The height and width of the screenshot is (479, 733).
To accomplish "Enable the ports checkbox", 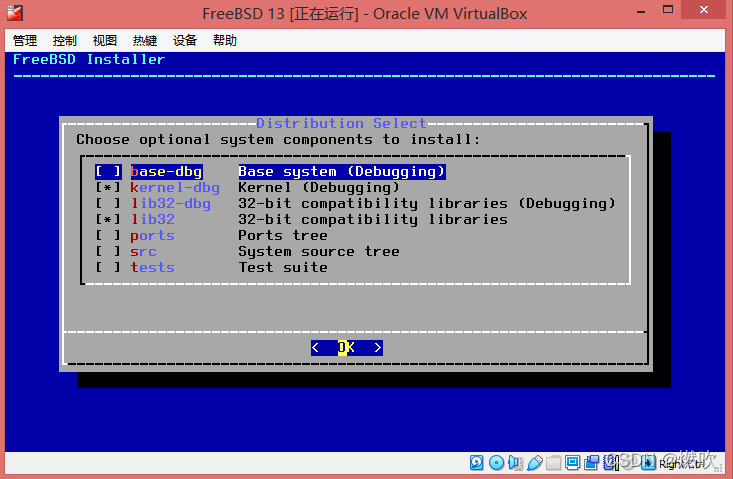I will [x=108, y=236].
